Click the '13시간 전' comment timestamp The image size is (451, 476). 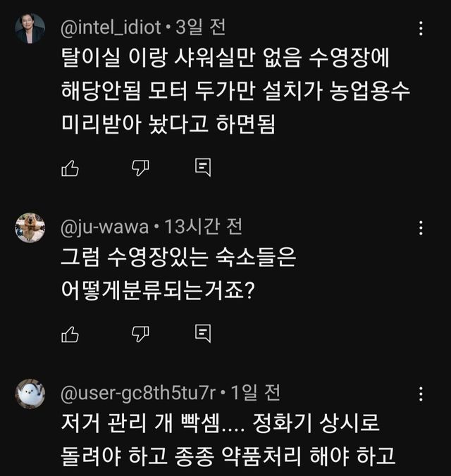pos(204,227)
